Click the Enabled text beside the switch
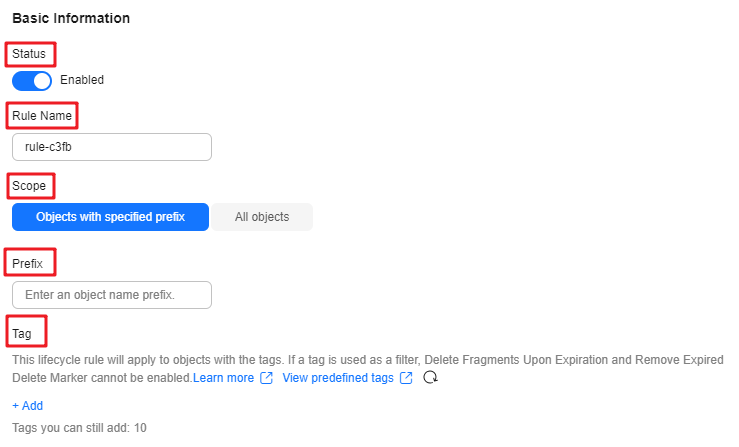This screenshot has width=739, height=447. point(82,80)
